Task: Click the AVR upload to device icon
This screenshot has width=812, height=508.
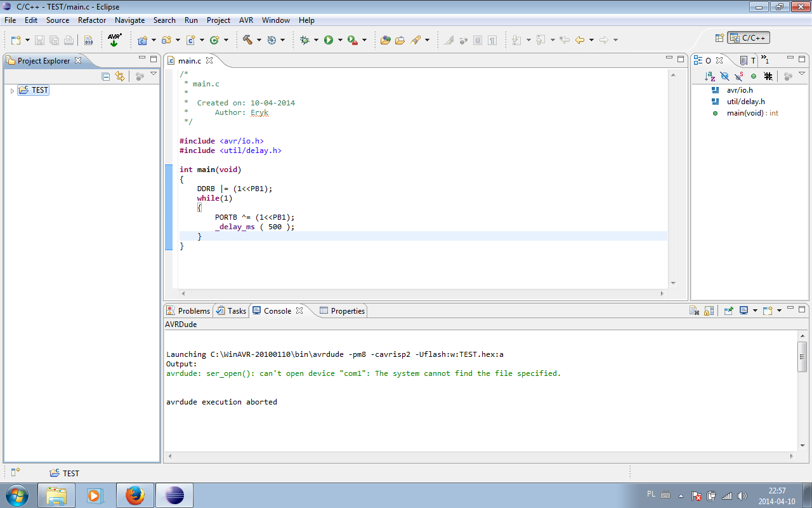Action: coord(114,40)
